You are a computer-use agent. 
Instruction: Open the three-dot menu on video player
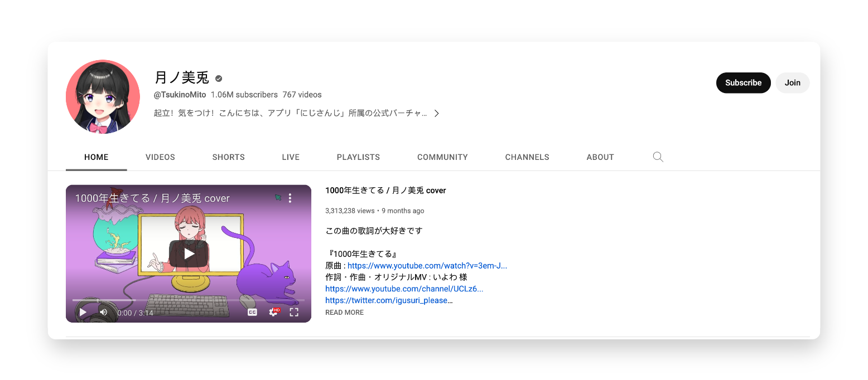coord(290,198)
